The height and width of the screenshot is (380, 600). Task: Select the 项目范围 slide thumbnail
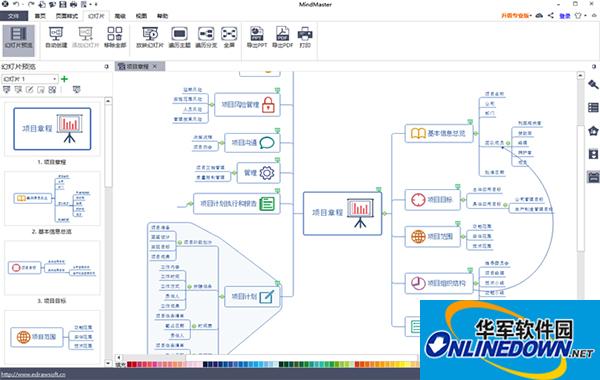(x=52, y=337)
